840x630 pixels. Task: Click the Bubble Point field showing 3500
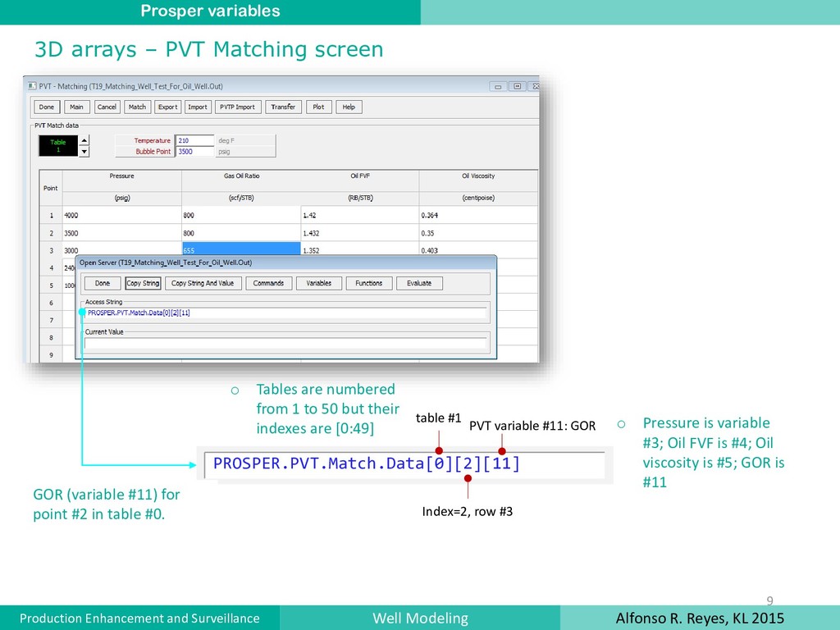(194, 152)
